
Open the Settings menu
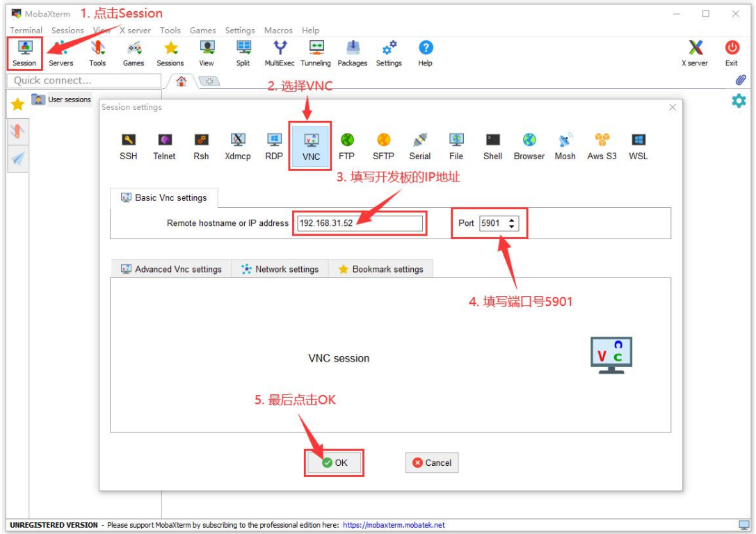[x=240, y=30]
